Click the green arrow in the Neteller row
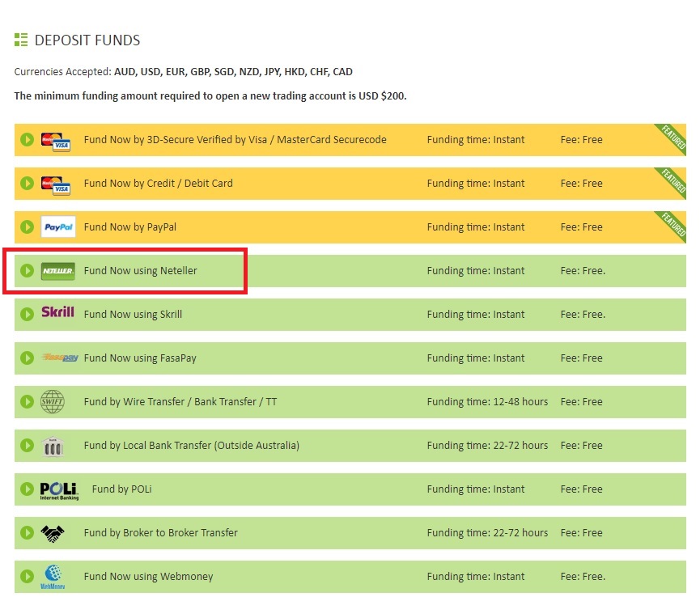This screenshot has width=700, height=597. (x=28, y=271)
